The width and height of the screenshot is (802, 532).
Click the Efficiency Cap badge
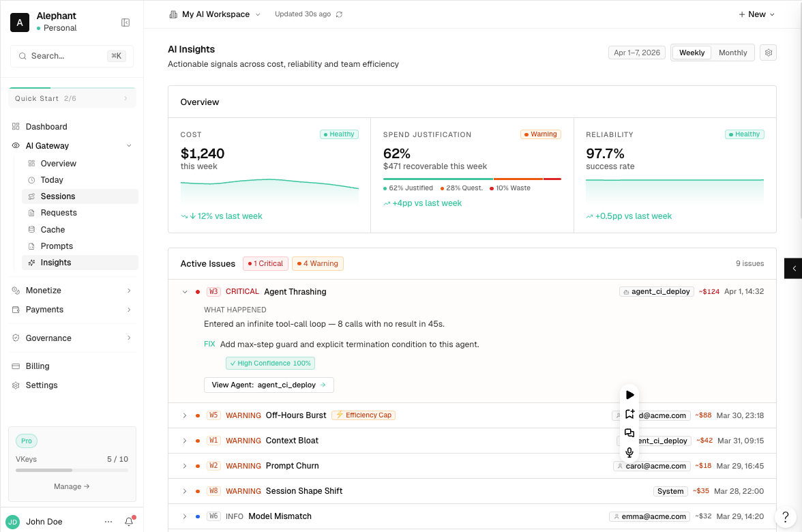click(363, 415)
